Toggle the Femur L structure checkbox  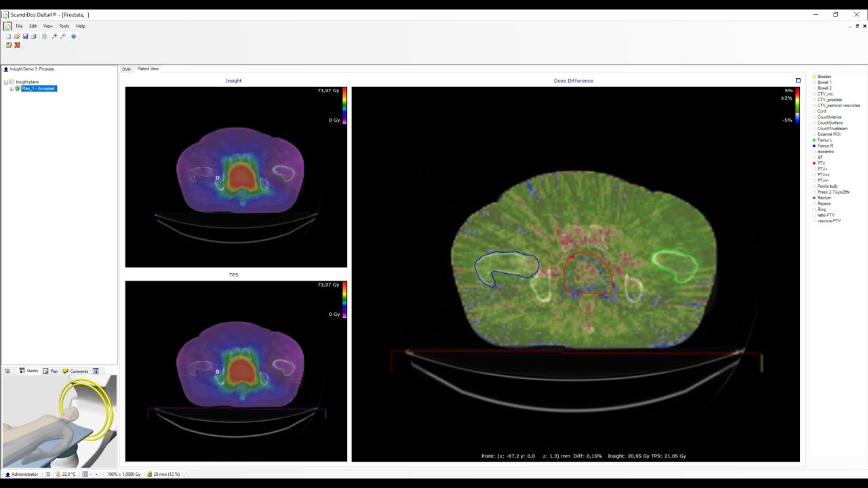coord(814,140)
